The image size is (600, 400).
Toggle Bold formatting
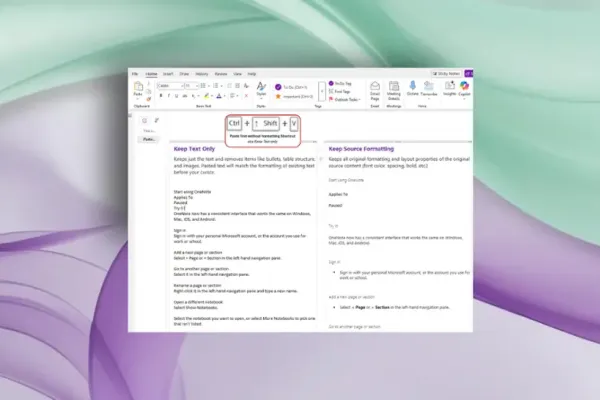pyautogui.click(x=161, y=96)
